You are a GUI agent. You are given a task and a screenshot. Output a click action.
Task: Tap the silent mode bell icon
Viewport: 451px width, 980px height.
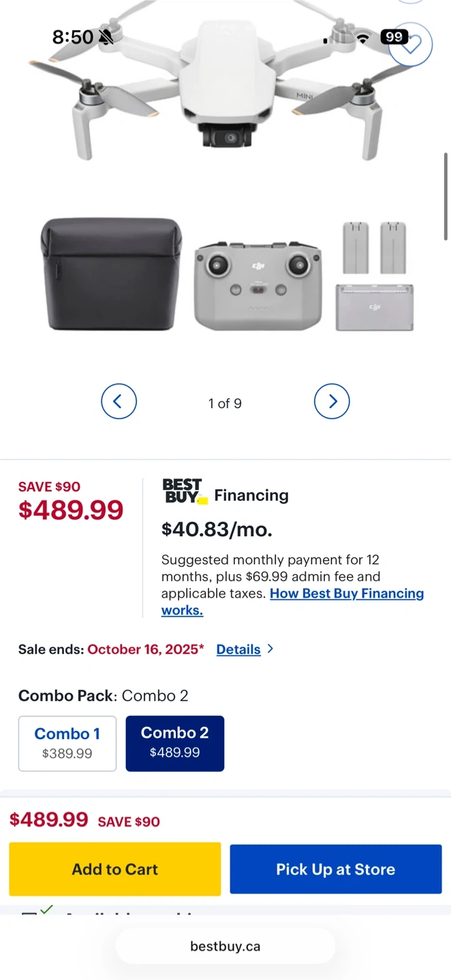106,37
